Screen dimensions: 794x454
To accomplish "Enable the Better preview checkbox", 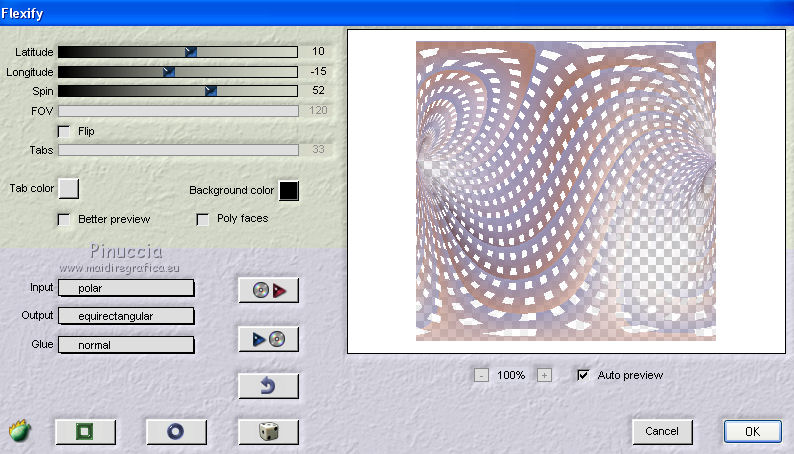I will [64, 220].
